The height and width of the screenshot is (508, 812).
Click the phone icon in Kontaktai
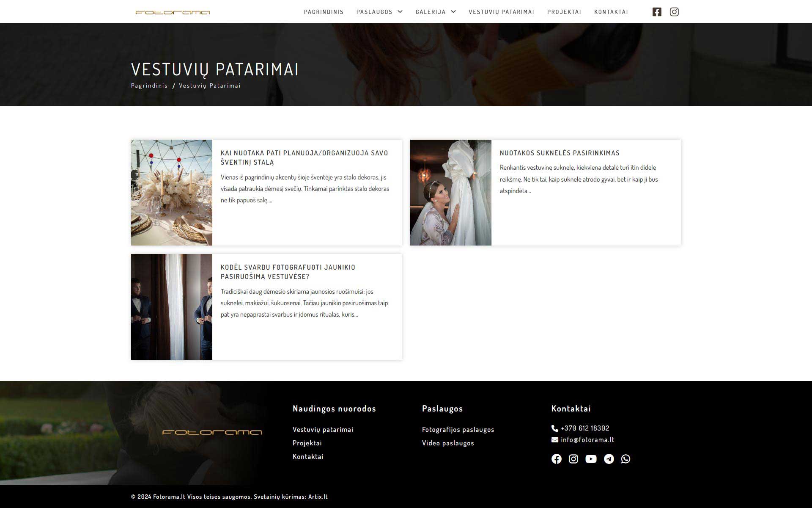pyautogui.click(x=555, y=428)
